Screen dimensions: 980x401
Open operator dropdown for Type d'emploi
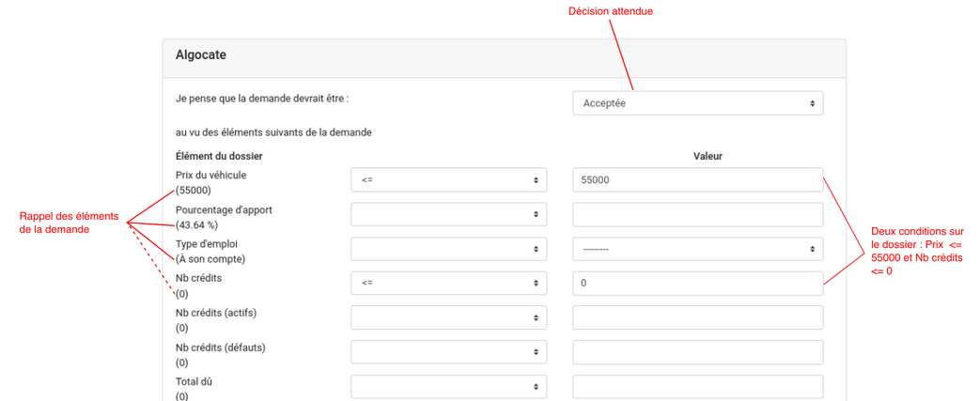click(448, 249)
